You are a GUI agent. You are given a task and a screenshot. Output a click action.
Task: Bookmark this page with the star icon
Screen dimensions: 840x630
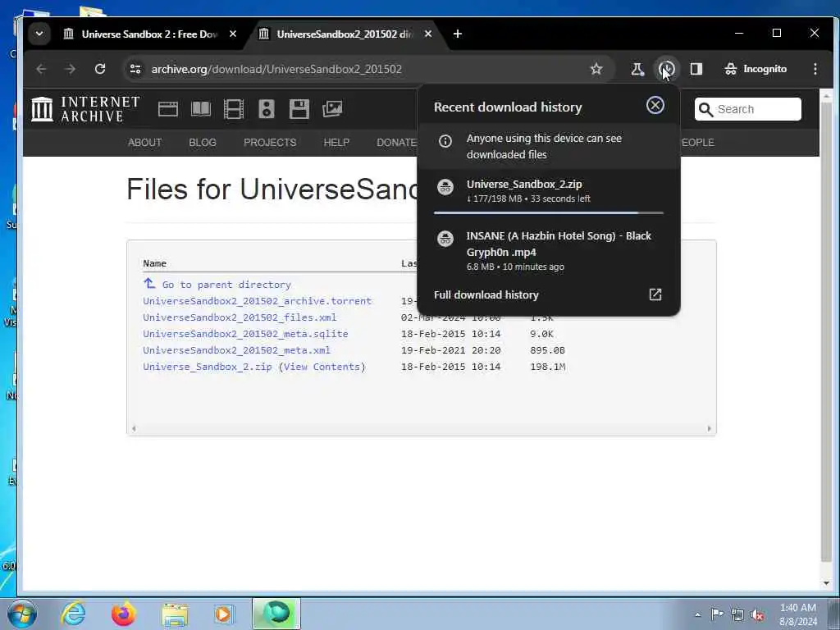point(596,69)
